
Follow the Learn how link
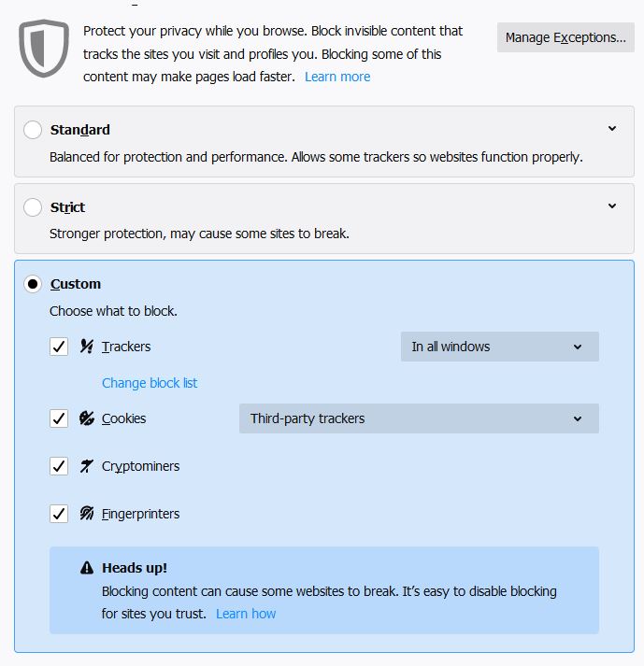(246, 614)
